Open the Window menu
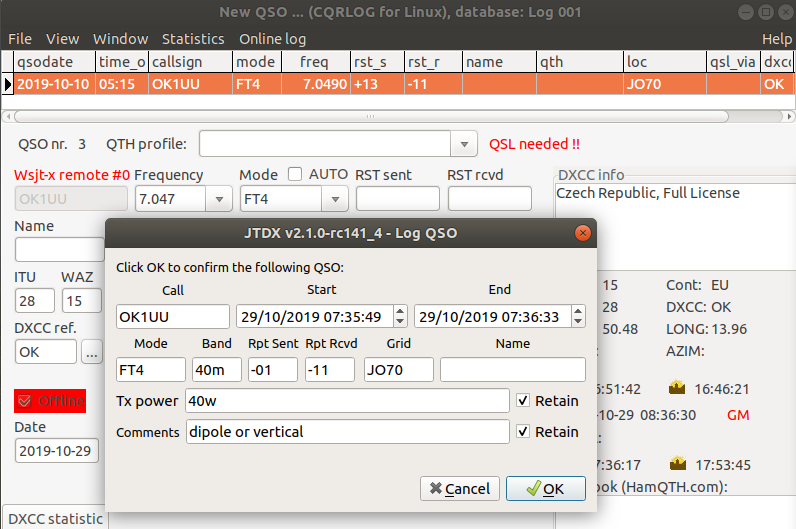 tap(120, 39)
